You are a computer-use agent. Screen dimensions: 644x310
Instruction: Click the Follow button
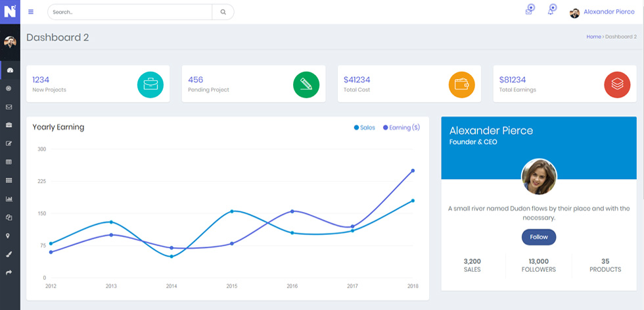click(x=538, y=237)
